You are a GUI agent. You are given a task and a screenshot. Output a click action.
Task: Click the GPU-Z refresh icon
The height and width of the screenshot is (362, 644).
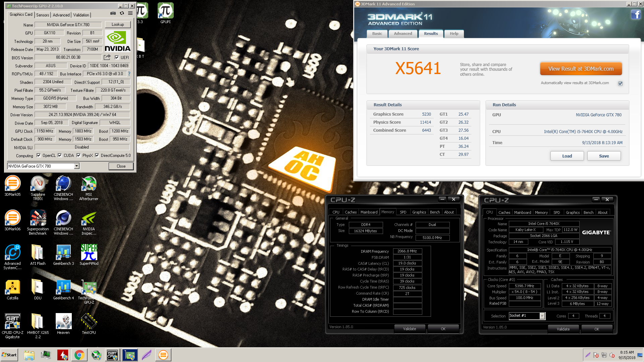coord(122,13)
